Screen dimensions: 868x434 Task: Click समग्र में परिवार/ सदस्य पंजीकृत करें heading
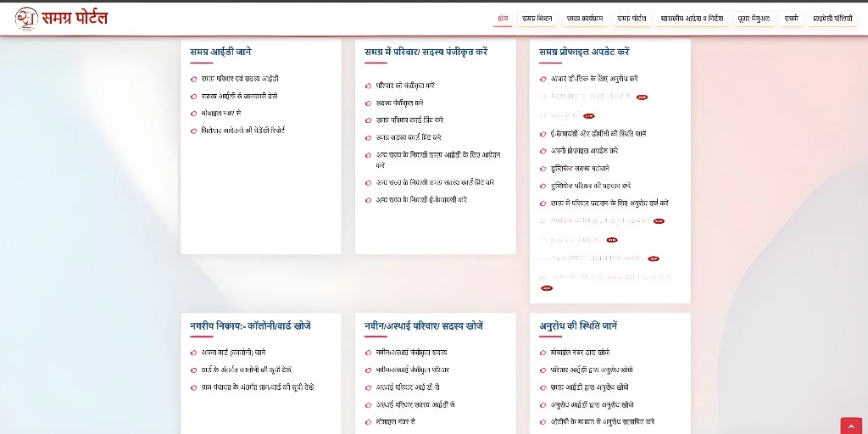pos(426,52)
